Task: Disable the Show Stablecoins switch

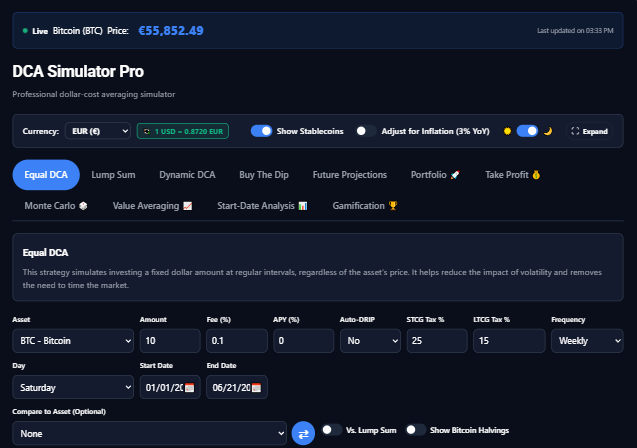Action: (261, 131)
